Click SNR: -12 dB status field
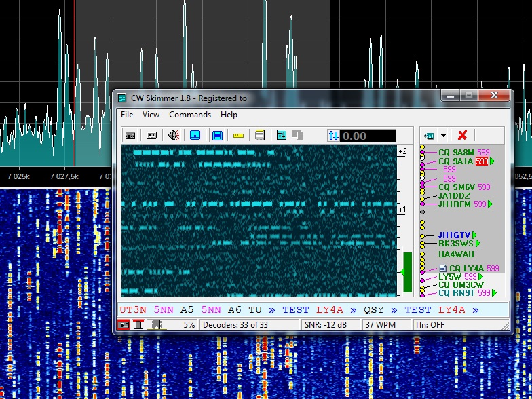This screenshot has height=399, width=532. (x=326, y=325)
